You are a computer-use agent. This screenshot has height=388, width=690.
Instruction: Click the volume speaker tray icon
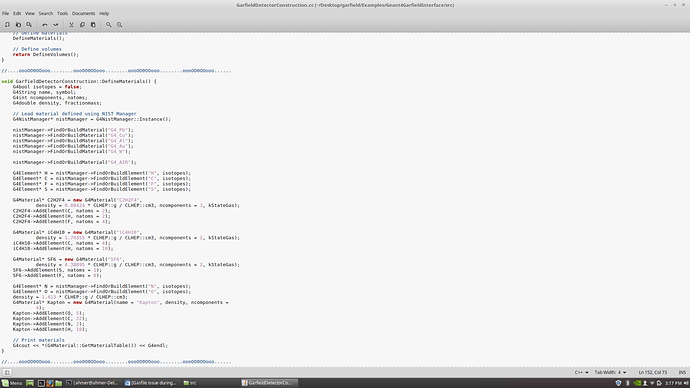click(686, 383)
